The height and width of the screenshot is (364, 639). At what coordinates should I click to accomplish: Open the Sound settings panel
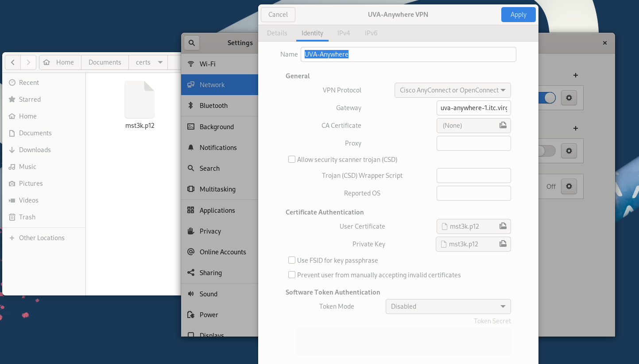pos(208,294)
